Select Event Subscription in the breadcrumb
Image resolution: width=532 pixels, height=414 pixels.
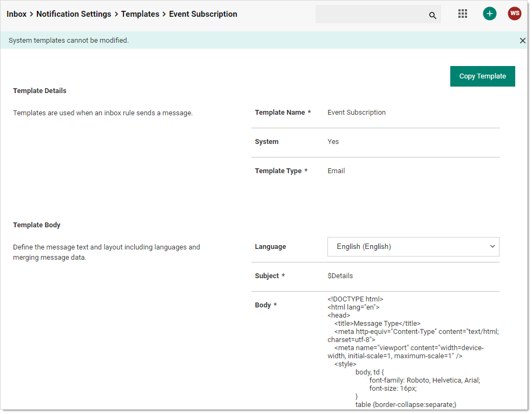[203, 14]
